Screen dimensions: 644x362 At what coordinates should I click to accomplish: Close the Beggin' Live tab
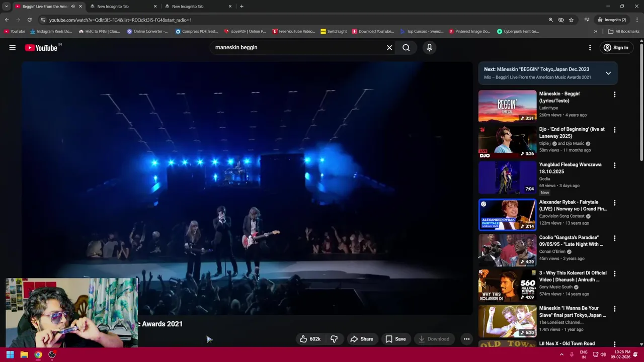[80, 7]
